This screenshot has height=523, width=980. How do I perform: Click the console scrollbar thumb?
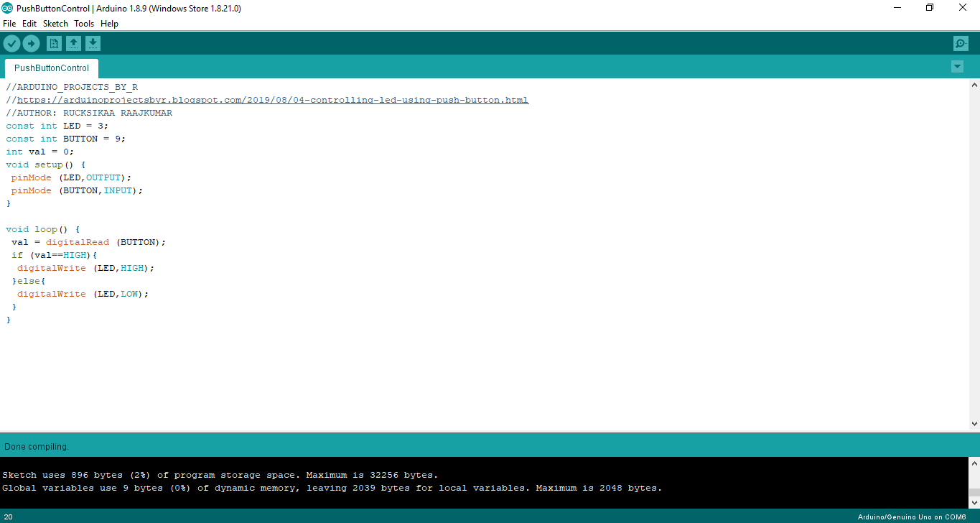click(974, 493)
